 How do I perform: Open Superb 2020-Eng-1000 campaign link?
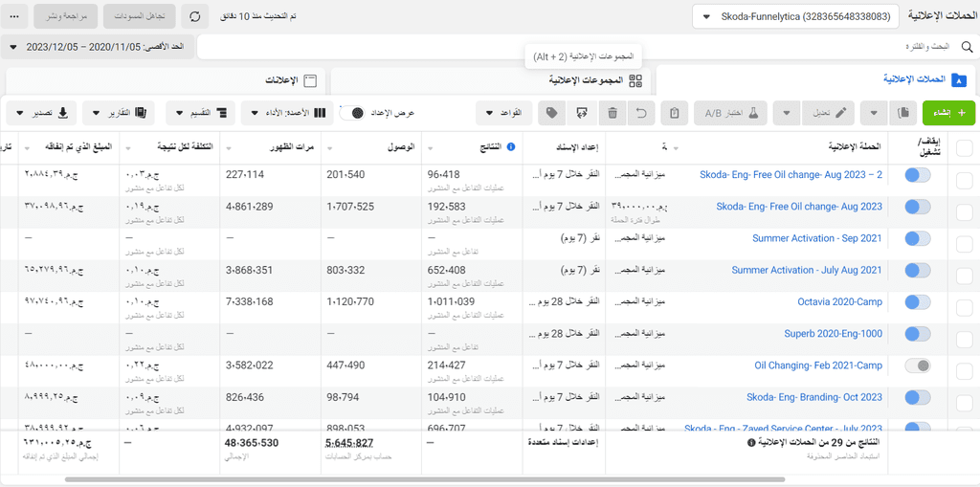point(834,334)
